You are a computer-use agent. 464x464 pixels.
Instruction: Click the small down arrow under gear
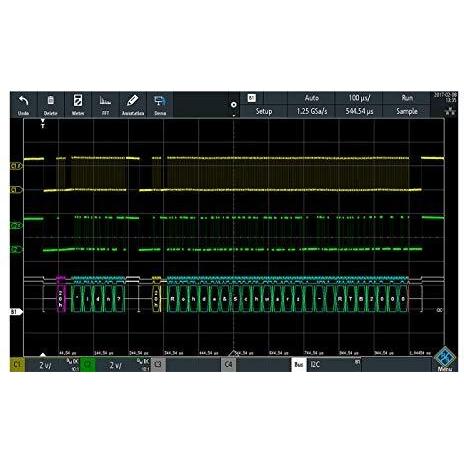click(234, 115)
